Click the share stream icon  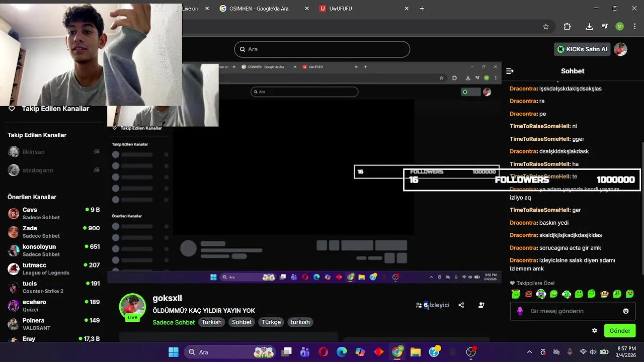point(461,305)
